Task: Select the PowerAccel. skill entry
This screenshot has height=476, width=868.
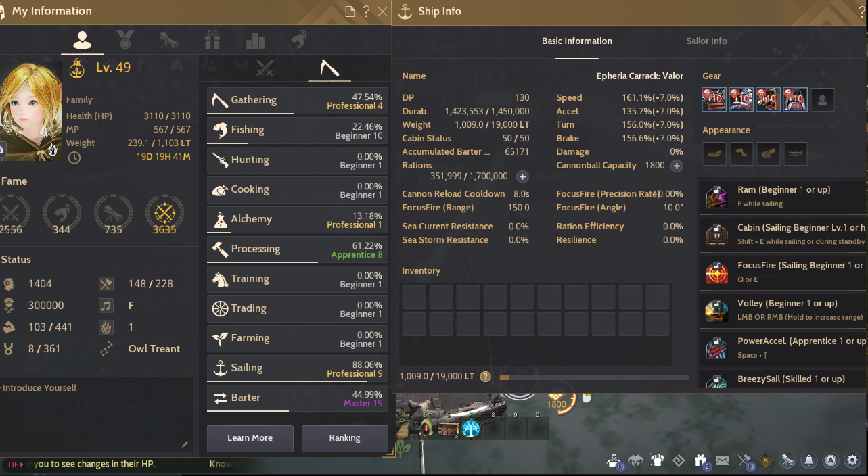Action: [x=783, y=348]
